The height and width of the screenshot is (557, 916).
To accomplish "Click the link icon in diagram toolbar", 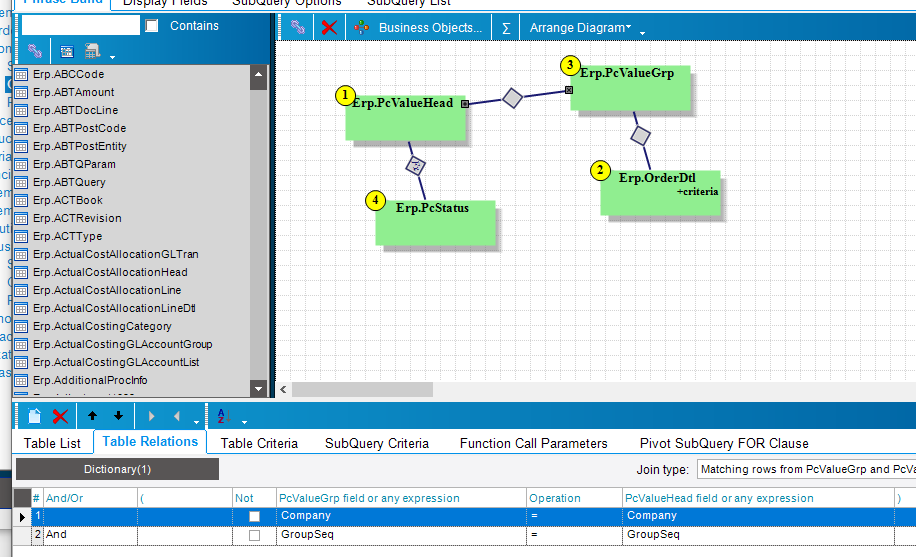I will (298, 27).
